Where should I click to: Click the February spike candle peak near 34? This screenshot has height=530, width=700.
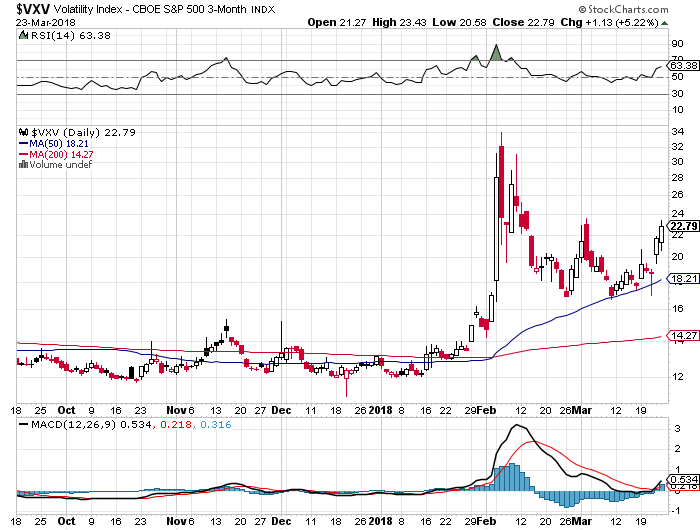501,134
